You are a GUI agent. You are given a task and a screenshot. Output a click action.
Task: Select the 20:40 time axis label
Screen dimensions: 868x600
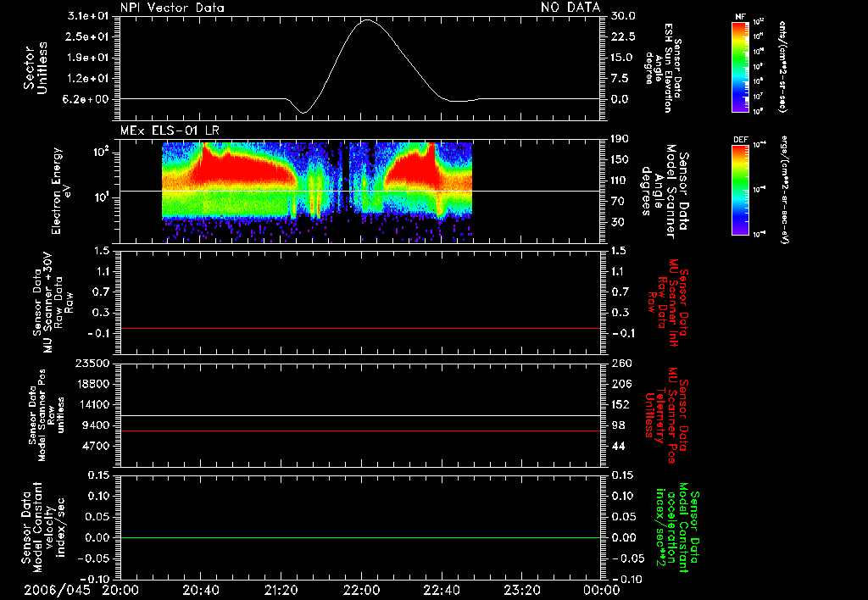click(202, 590)
